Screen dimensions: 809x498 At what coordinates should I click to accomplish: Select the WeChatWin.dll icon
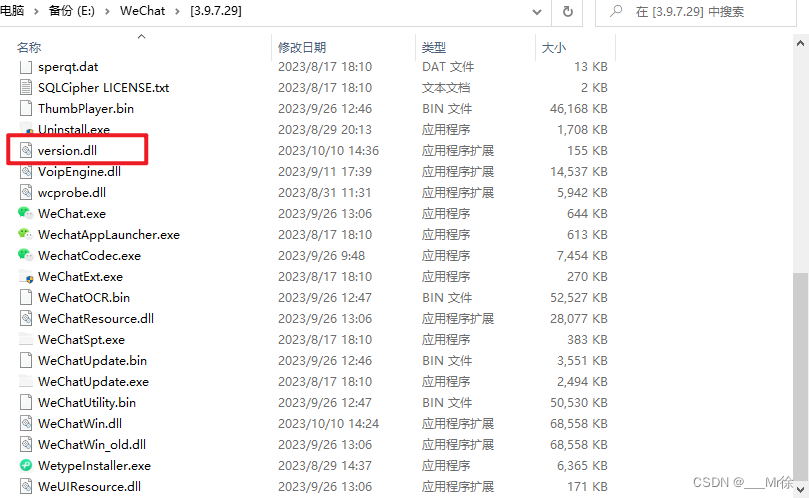pyautogui.click(x=26, y=424)
